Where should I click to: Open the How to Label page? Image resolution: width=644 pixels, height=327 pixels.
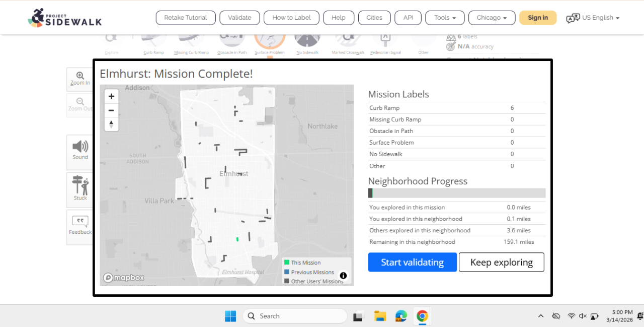291,18
